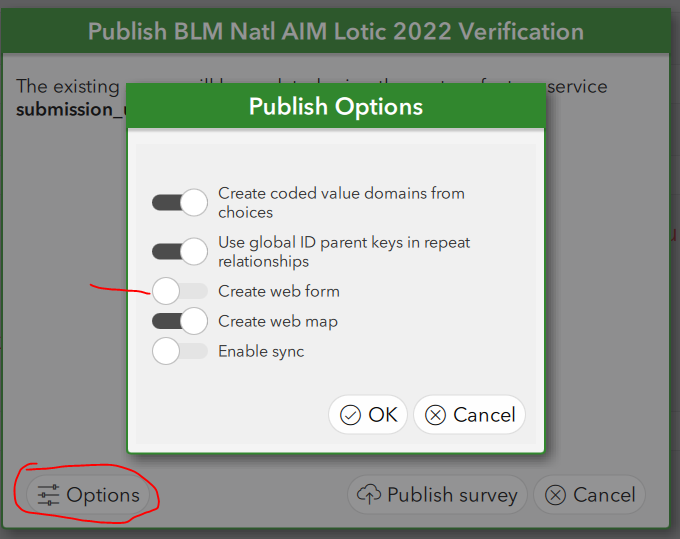Screen dimensions: 680x539
Task: Click the X icon on the bottom-right Cancel button
Action: 555,495
